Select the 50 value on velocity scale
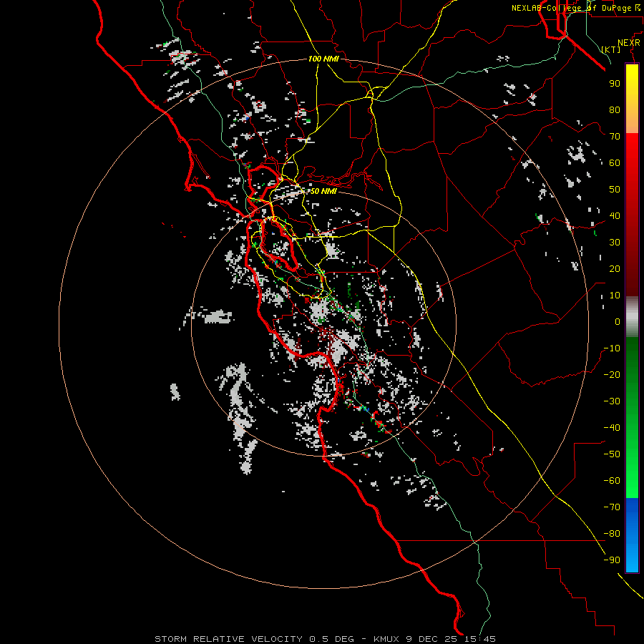Image resolution: width=644 pixels, height=644 pixels. (x=615, y=190)
